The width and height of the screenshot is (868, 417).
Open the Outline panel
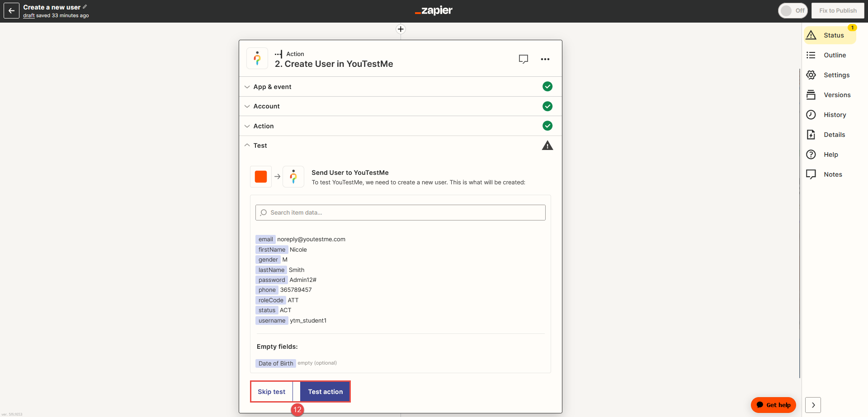click(830, 55)
